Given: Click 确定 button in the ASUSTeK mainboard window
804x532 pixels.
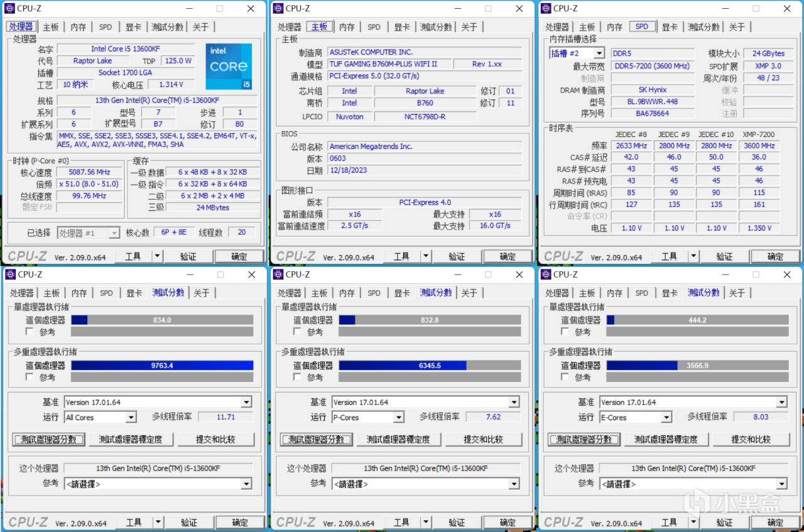Looking at the screenshot, I should coord(508,256).
